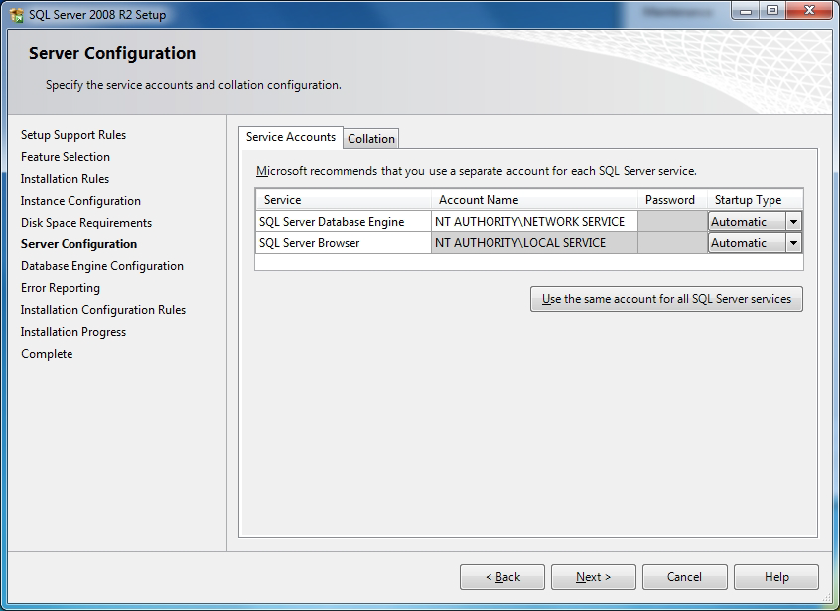The image size is (840, 611).
Task: Click Setup Support Rules step in sidebar
Action: coord(73,135)
